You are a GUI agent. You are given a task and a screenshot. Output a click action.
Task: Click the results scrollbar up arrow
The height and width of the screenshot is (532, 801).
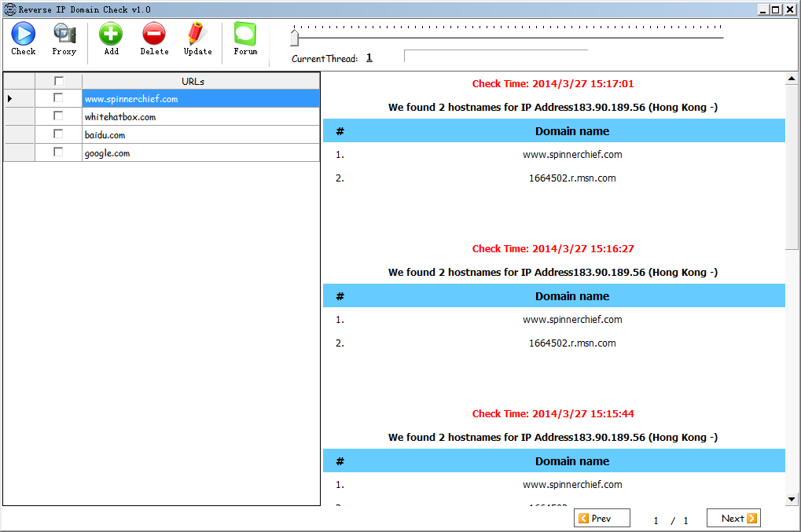click(792, 79)
